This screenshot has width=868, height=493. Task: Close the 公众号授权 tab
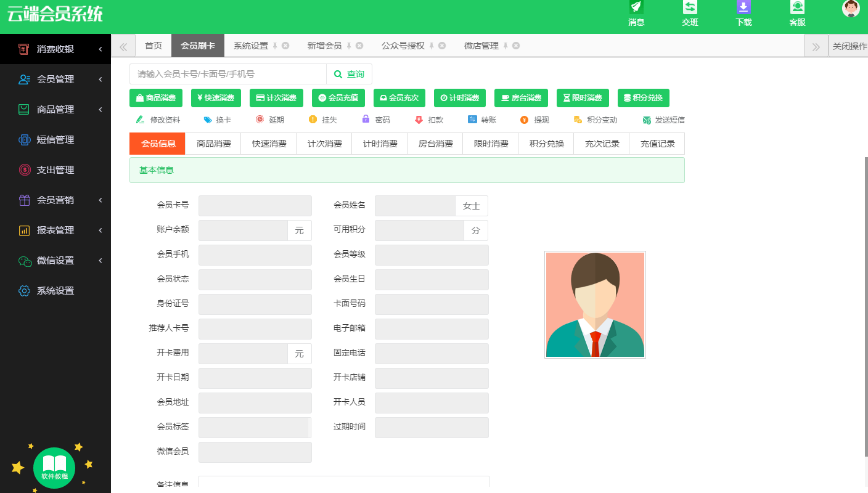[x=442, y=46]
